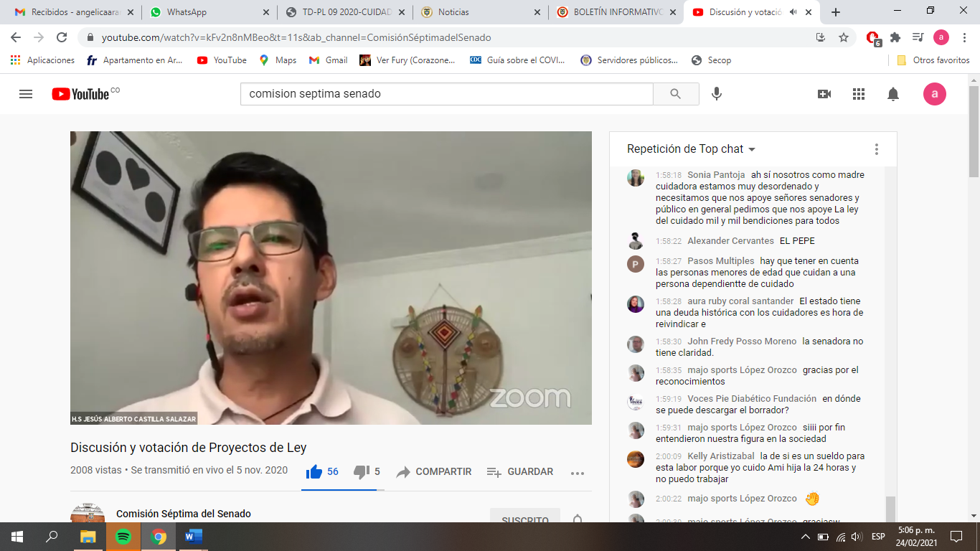The width and height of the screenshot is (980, 551).
Task: Start voice search with microphone icon
Action: (716, 94)
